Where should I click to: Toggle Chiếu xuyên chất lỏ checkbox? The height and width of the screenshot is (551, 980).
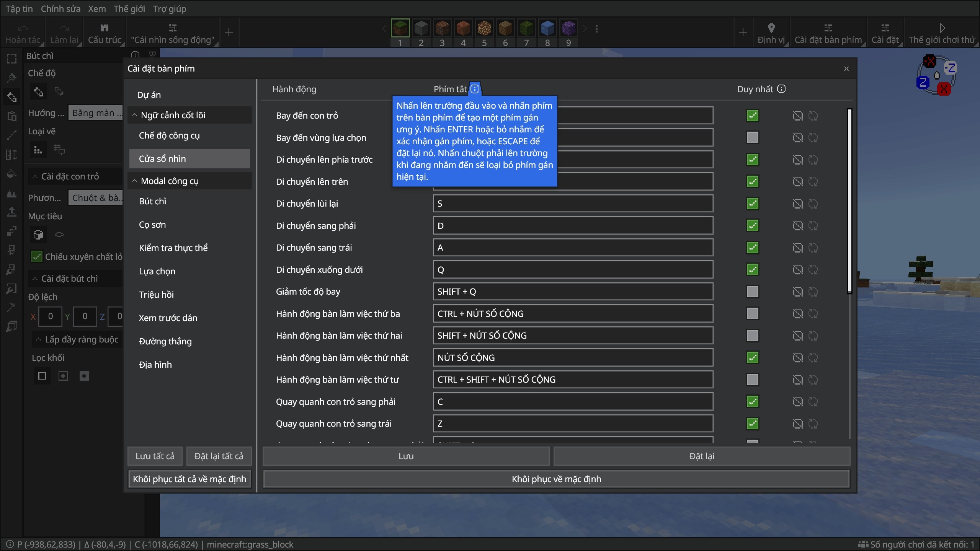point(36,257)
